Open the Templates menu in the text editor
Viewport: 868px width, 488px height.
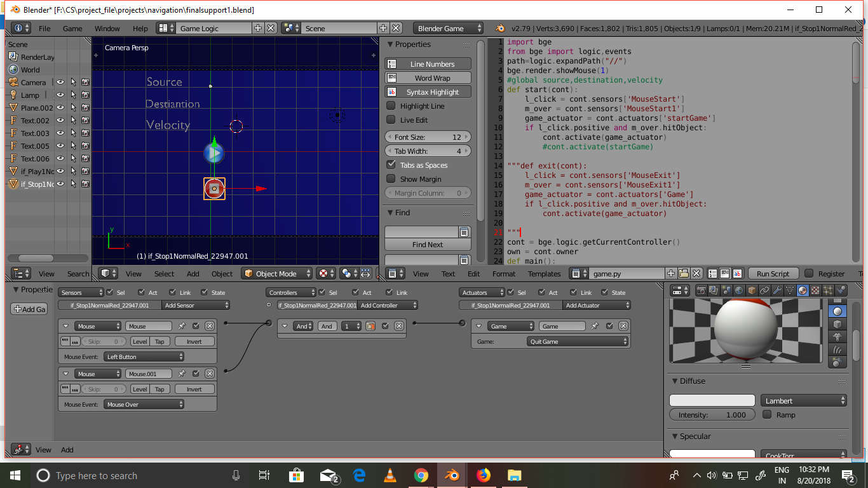544,273
